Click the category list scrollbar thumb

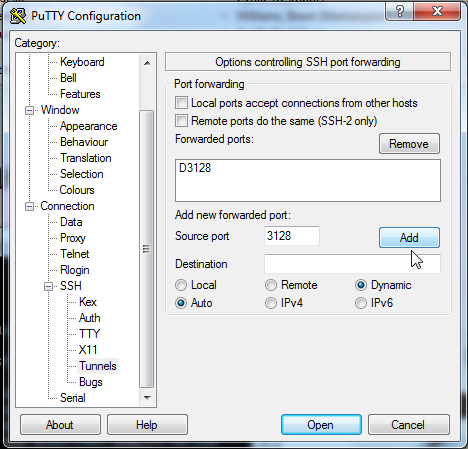coord(147,249)
